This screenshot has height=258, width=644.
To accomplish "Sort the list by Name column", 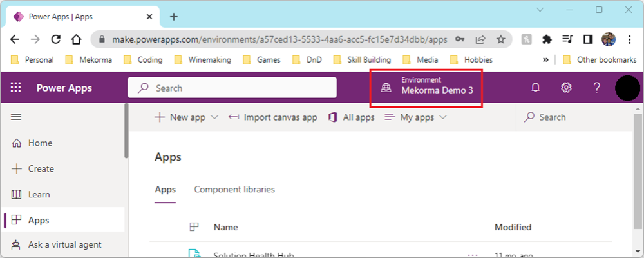I will pos(226,227).
